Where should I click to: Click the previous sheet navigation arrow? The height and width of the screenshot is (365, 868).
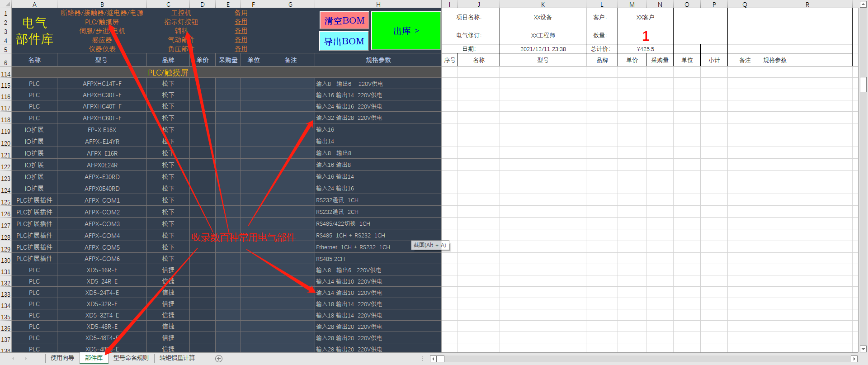14,359
